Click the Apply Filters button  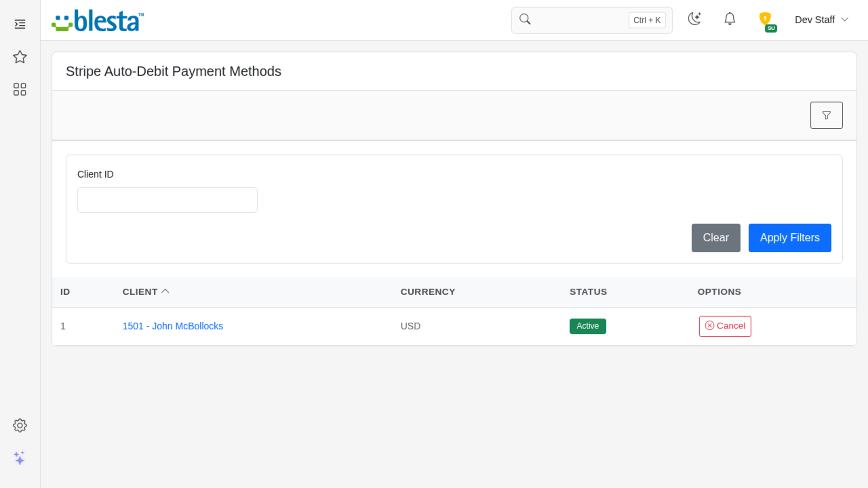tap(790, 238)
